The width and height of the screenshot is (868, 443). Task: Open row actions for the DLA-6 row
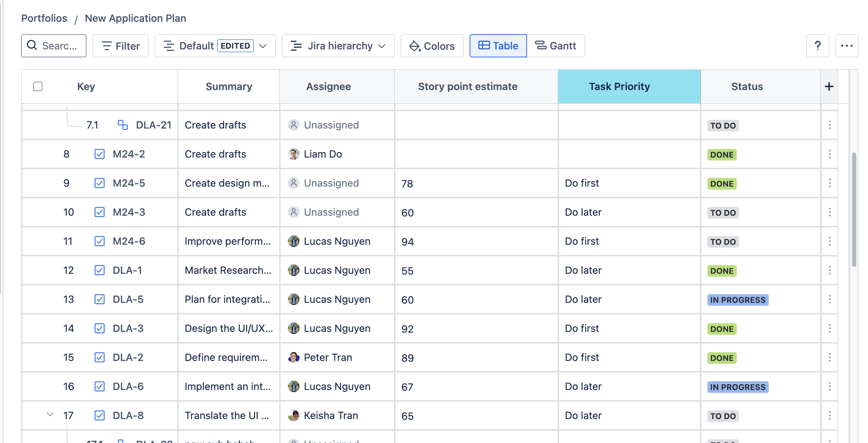[829, 386]
